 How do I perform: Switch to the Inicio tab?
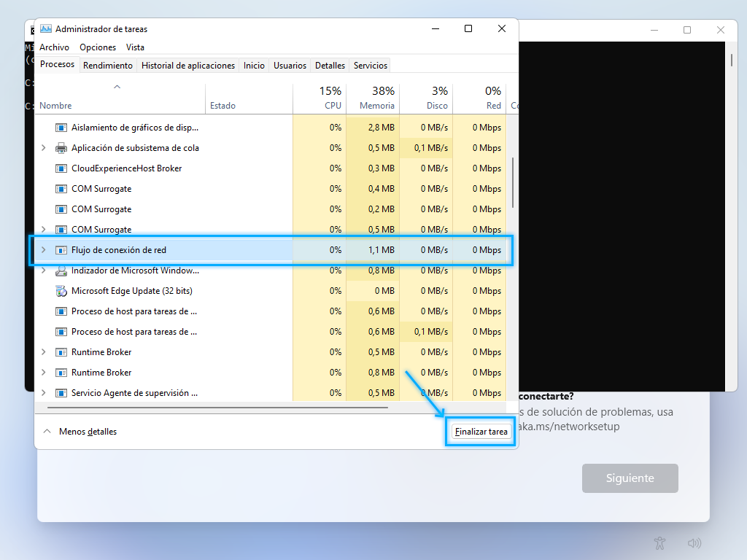[254, 65]
